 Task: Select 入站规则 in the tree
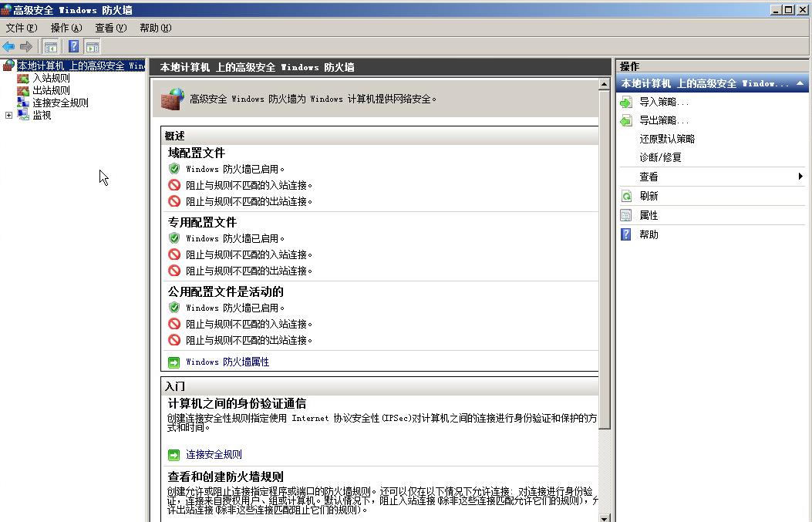51,78
